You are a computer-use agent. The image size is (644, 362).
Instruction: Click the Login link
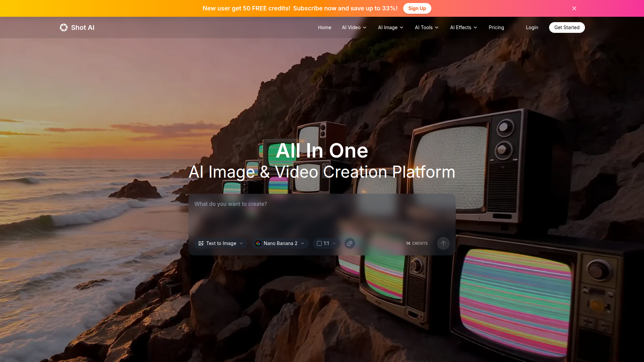point(532,27)
